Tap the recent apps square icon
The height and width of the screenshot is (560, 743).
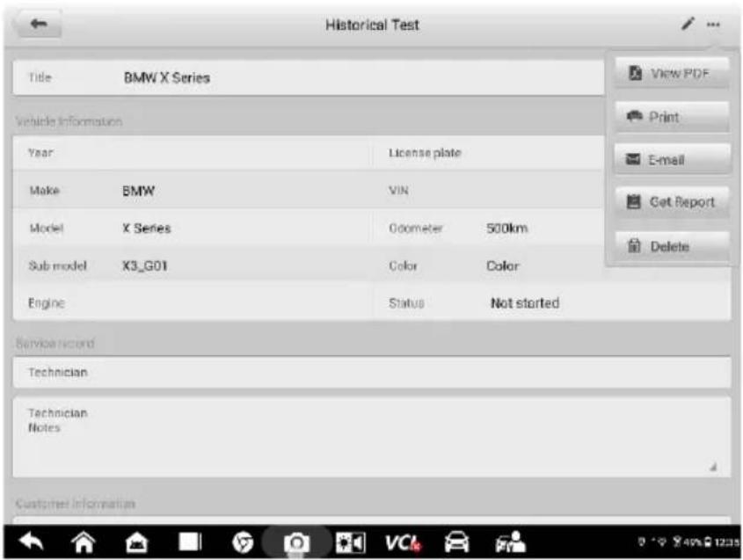pyautogui.click(x=190, y=542)
